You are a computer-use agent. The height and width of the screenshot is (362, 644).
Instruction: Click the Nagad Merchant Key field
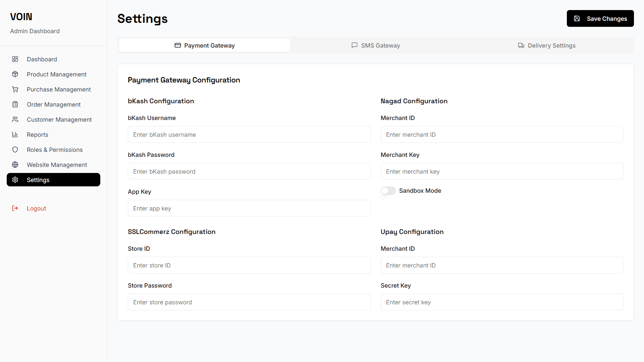point(502,172)
